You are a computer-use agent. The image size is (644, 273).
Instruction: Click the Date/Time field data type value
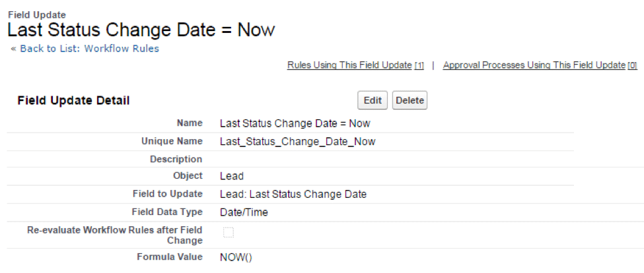pos(244,212)
